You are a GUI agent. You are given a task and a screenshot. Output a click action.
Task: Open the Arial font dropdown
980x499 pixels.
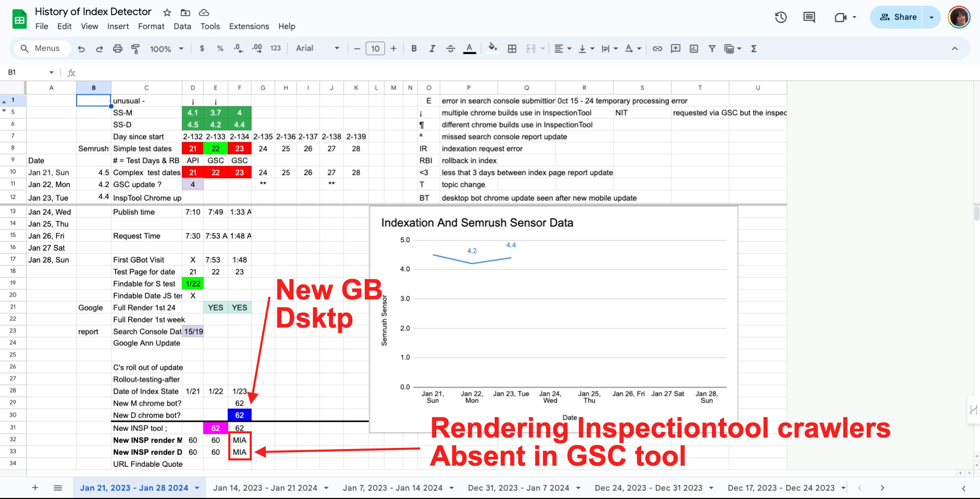click(317, 48)
